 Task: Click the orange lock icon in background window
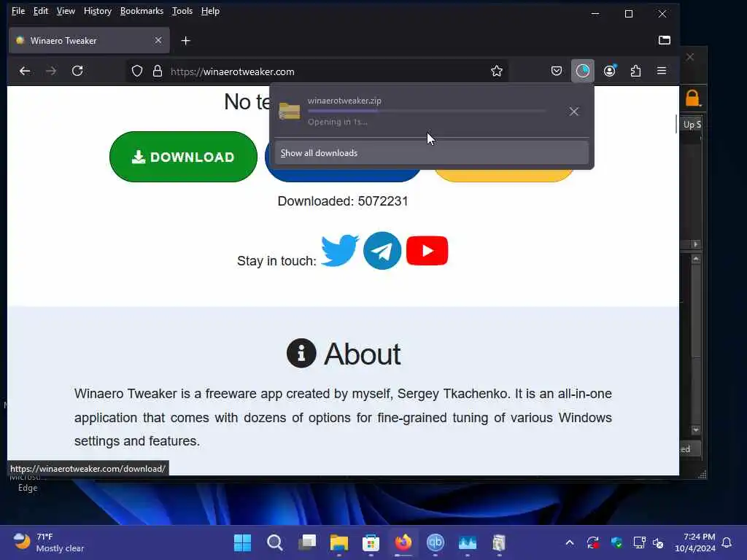[692, 98]
